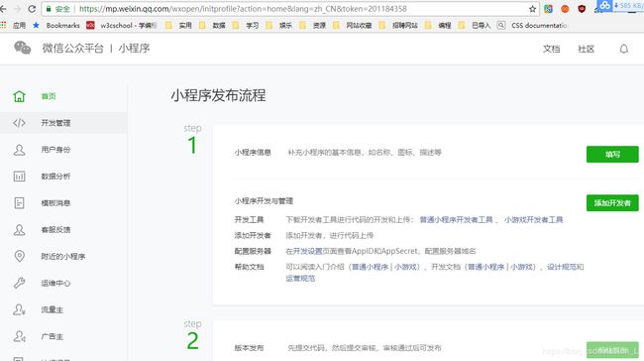Click the 版本发布 label in step 2
Screen dimensions: 644x361
pyautogui.click(x=249, y=348)
